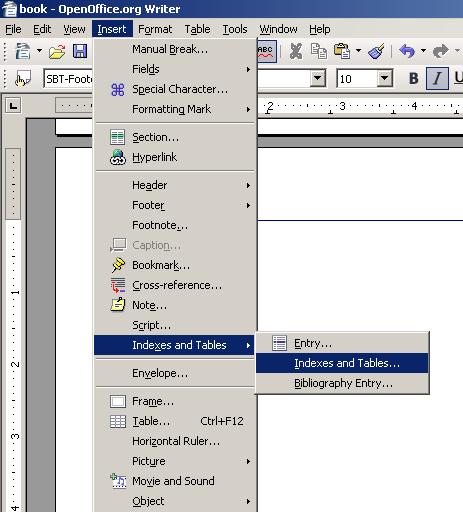Expand the Fields submenu

point(175,69)
